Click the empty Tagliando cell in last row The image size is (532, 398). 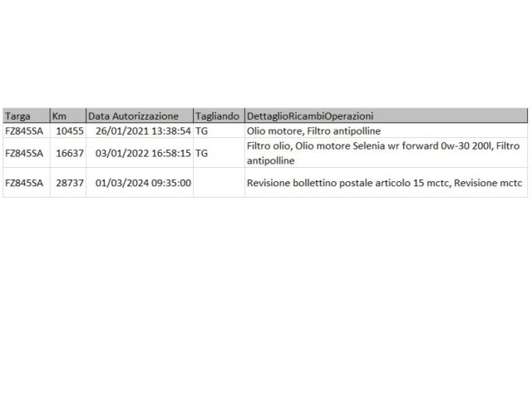click(219, 183)
